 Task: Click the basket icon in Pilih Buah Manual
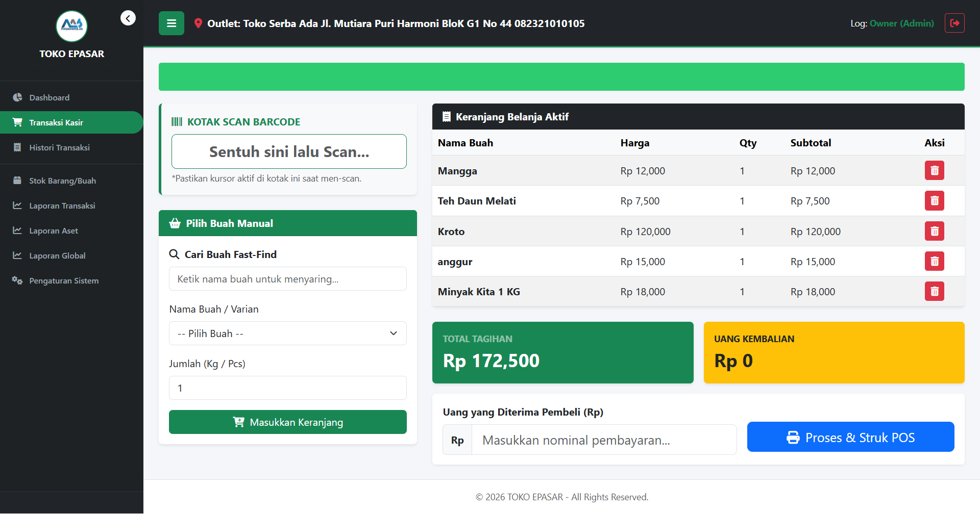pyautogui.click(x=175, y=223)
